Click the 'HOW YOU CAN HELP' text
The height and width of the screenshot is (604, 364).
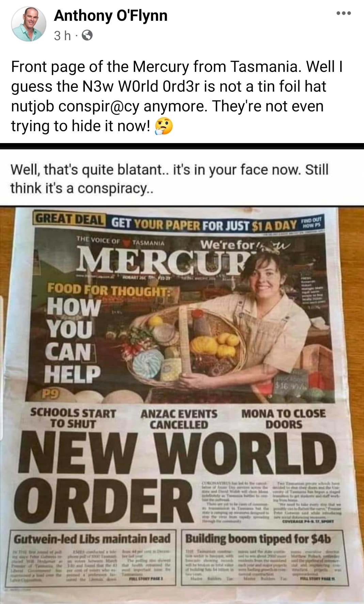click(73, 341)
